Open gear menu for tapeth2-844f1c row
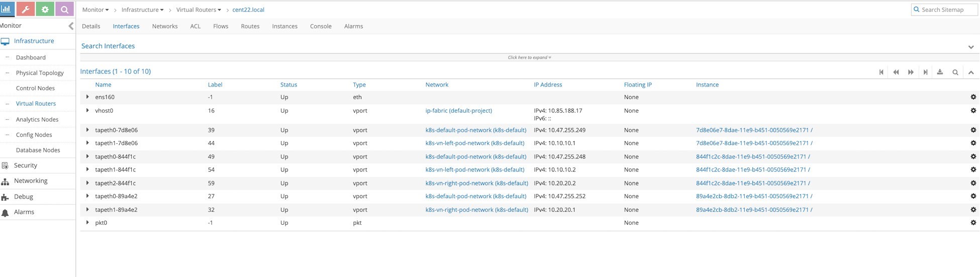This screenshot has height=277, width=980. 973,183
